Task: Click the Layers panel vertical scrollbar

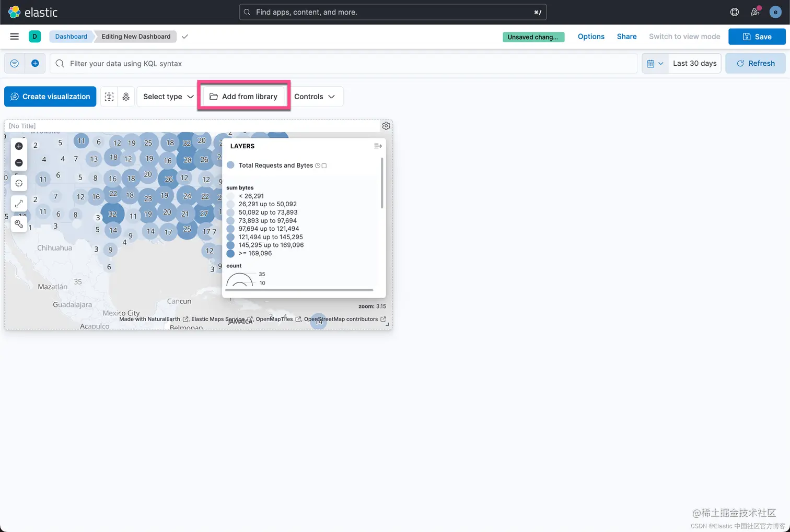Action: [382, 183]
